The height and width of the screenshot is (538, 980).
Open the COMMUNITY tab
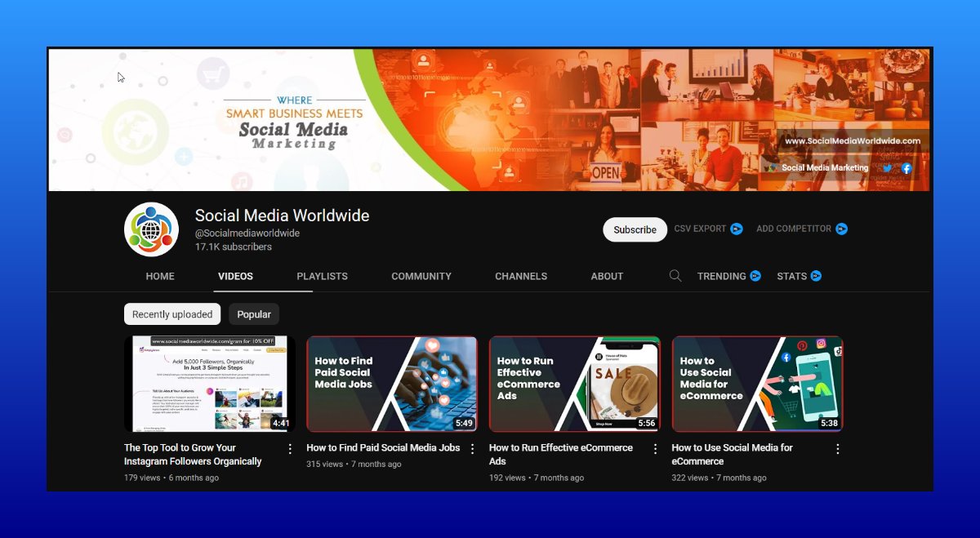421,276
